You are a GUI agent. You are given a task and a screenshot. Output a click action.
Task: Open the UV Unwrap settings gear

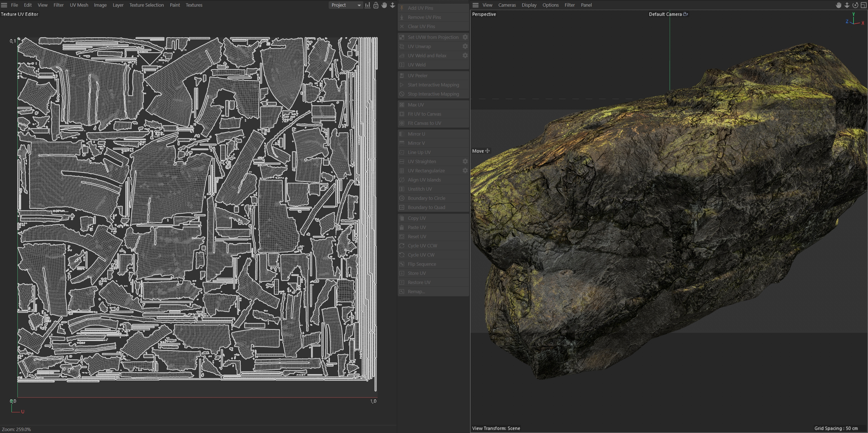[465, 46]
